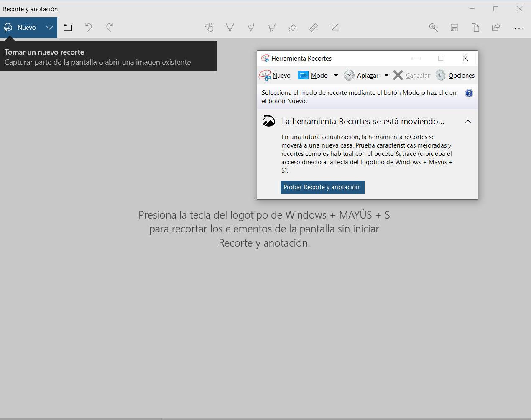Image resolution: width=531 pixels, height=420 pixels.
Task: Close the Herramienta Recortes window
Action: point(465,58)
